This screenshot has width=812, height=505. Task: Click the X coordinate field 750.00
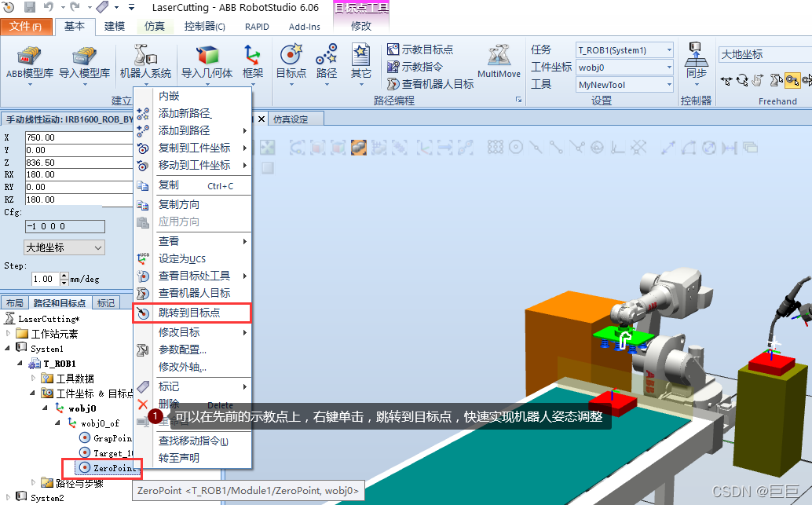tap(79, 137)
